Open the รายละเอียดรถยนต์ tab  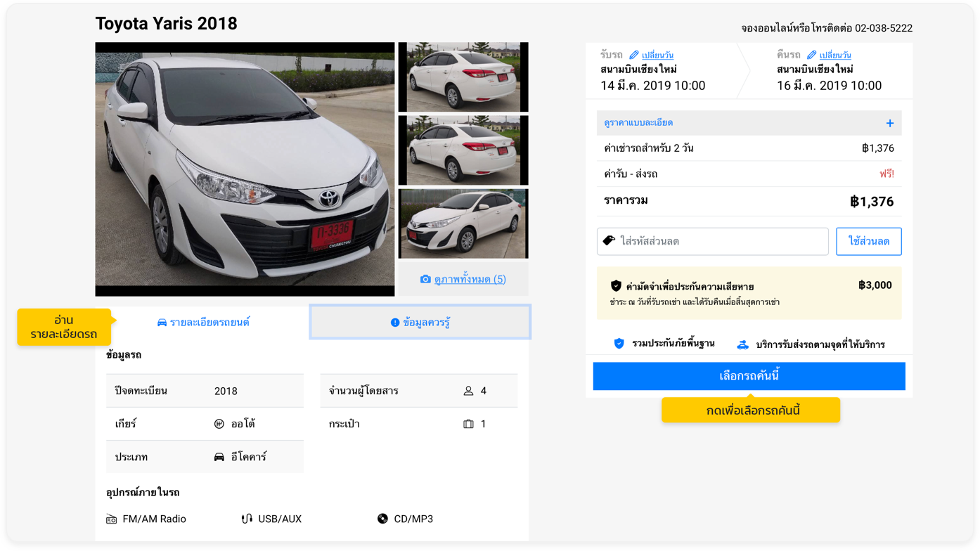point(203,323)
